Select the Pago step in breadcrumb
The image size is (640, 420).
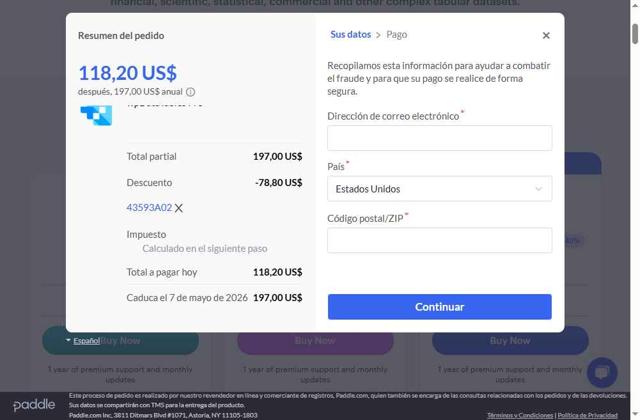pyautogui.click(x=397, y=35)
